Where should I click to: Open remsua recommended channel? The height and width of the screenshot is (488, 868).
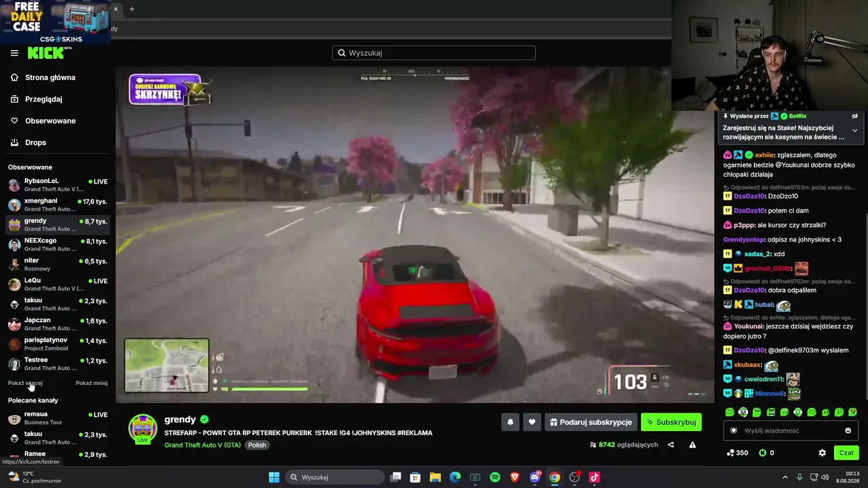coord(58,418)
